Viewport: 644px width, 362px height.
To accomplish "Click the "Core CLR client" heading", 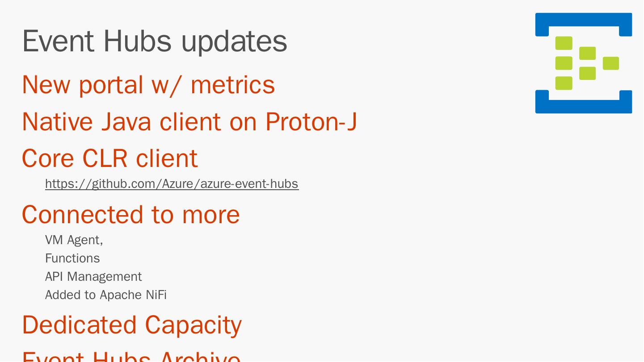I will point(109,158).
